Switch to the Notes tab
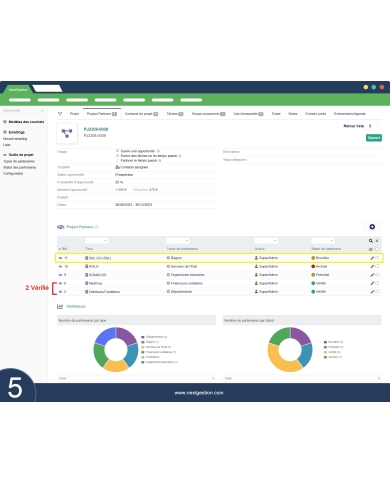This screenshot has height=484, width=390. [292, 114]
